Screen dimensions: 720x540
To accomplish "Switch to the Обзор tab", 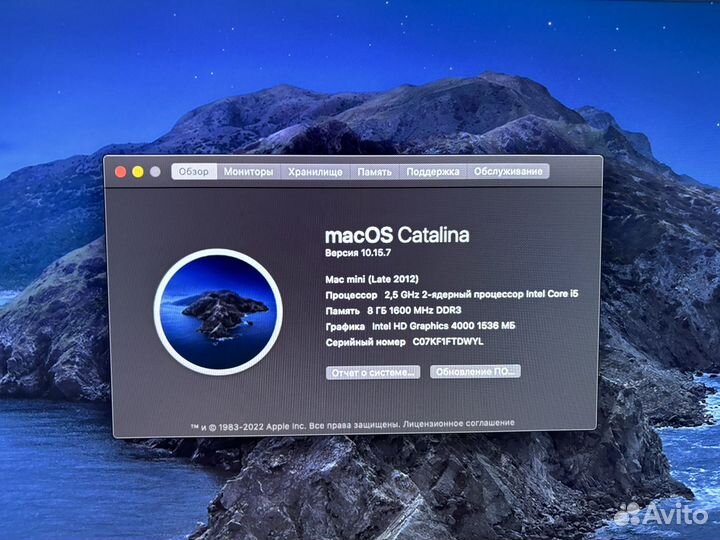I will (x=194, y=172).
